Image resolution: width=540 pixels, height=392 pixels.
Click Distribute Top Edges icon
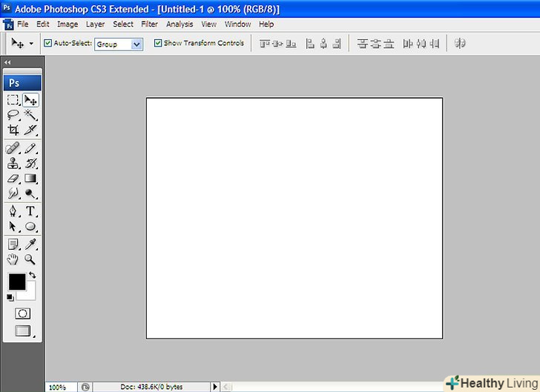[362, 44]
